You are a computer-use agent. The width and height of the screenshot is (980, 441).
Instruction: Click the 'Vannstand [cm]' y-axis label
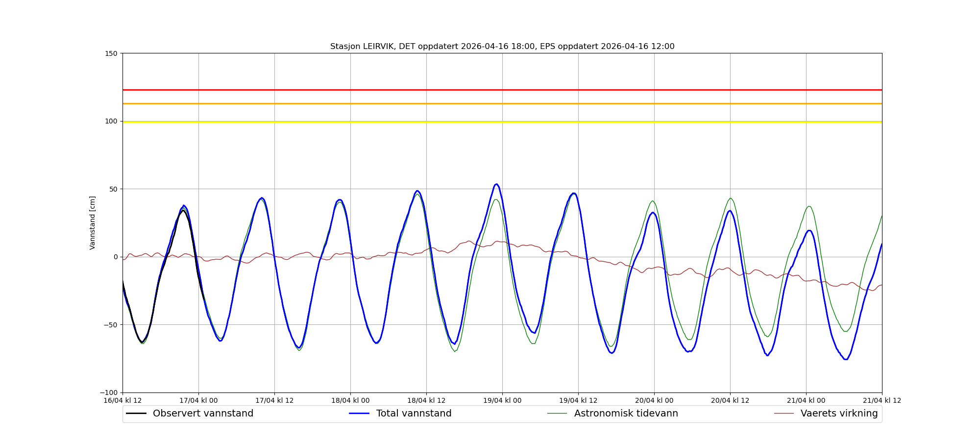(93, 223)
